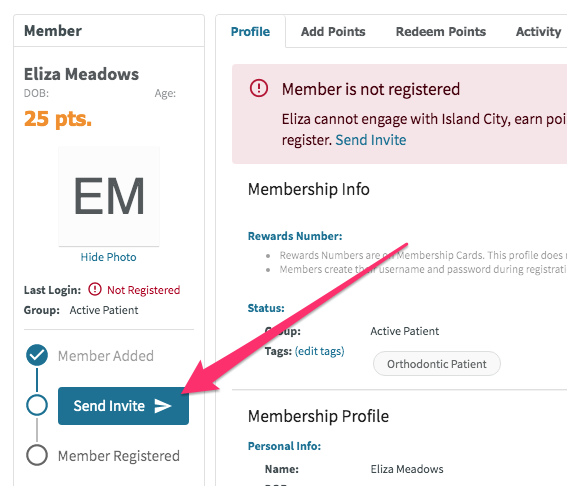Click the Not Registered status text
567x486 pixels.
coord(144,290)
